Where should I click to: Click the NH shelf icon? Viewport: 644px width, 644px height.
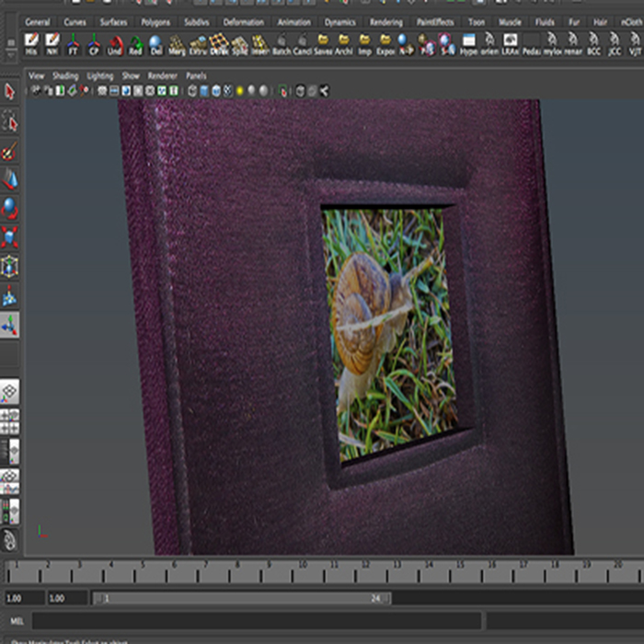[x=52, y=44]
